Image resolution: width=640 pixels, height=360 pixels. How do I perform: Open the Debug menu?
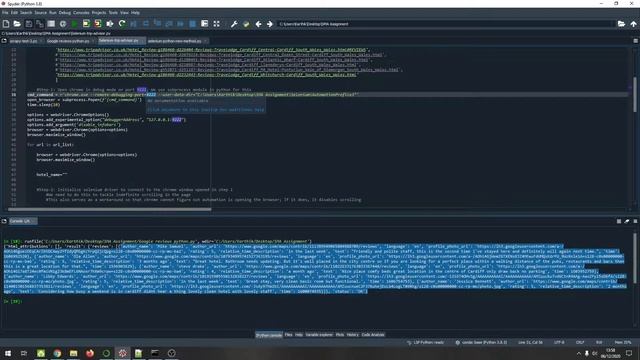pyautogui.click(x=64, y=13)
